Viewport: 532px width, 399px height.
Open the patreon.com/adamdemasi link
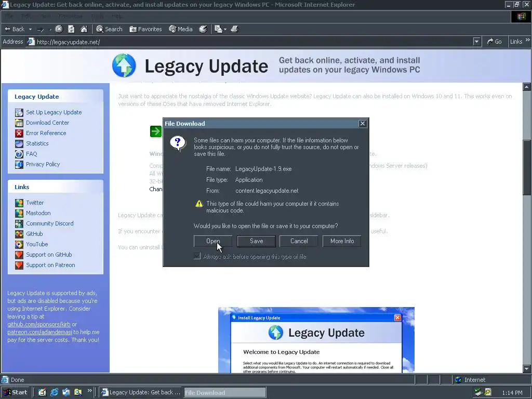click(x=39, y=332)
